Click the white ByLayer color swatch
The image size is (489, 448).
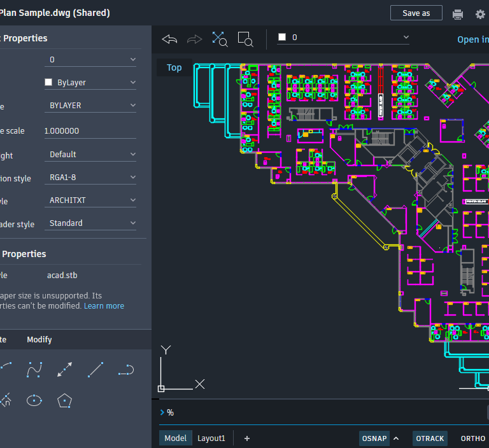pyautogui.click(x=48, y=82)
